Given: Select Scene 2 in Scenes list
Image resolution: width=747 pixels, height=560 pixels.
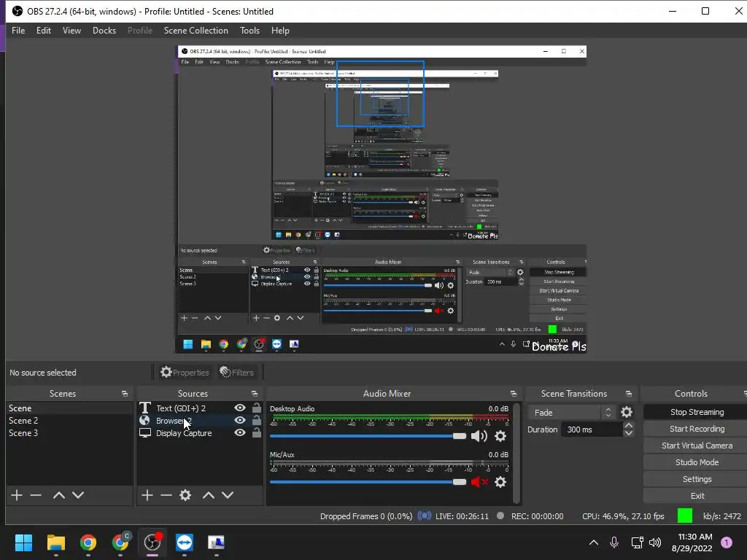Looking at the screenshot, I should 69,421.
